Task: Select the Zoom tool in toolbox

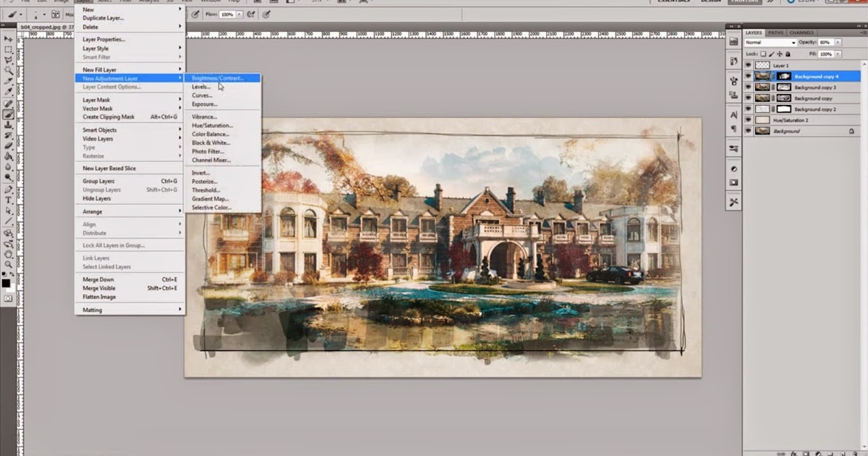Action: (x=9, y=266)
